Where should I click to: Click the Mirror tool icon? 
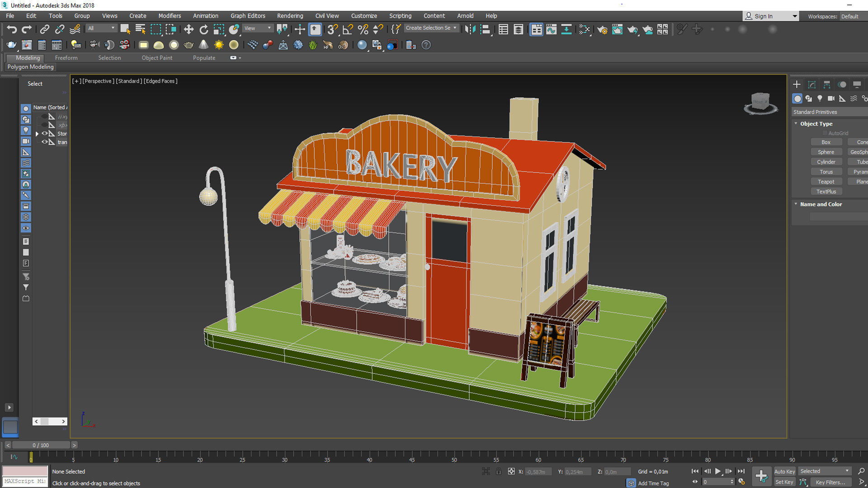click(x=470, y=29)
